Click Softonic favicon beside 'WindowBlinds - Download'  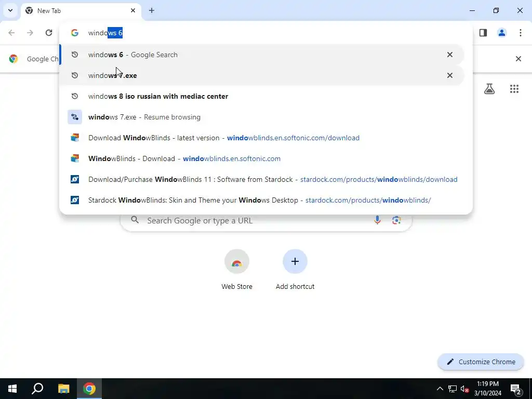click(75, 158)
